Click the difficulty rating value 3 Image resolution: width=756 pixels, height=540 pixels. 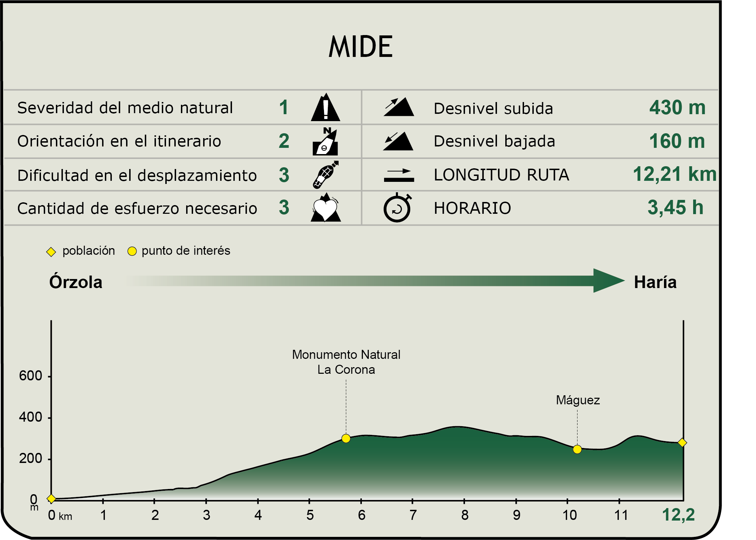coord(284,175)
